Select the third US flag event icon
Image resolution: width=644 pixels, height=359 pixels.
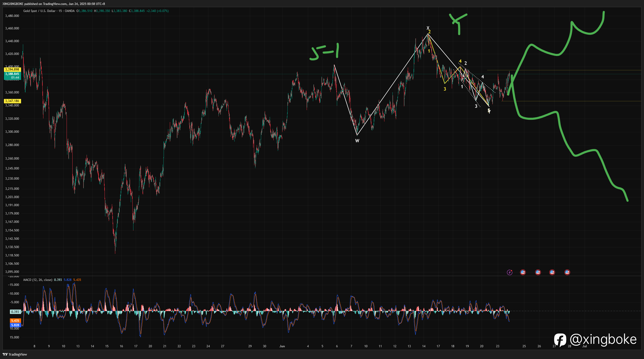pyautogui.click(x=552, y=272)
